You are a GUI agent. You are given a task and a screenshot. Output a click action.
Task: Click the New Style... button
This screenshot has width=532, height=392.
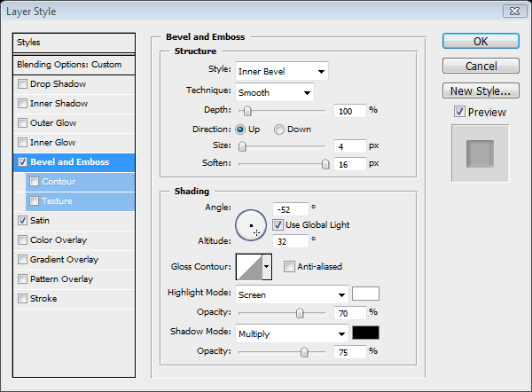[x=480, y=90]
